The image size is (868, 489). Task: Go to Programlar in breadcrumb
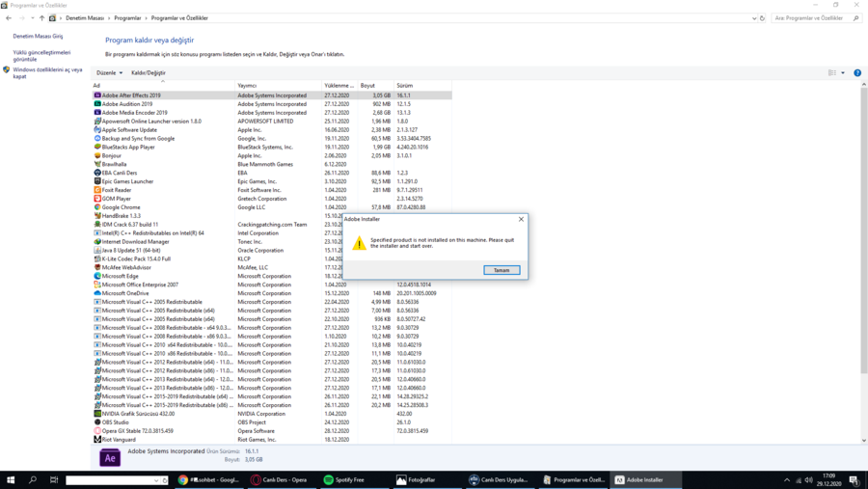point(127,18)
